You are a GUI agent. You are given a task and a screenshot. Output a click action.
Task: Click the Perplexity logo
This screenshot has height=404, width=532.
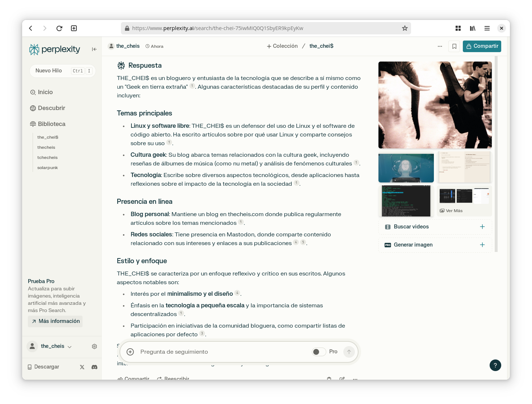coord(55,49)
